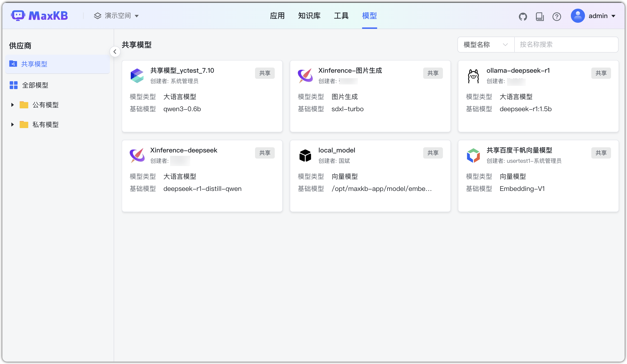The image size is (627, 364).
Task: Open the GitHub repository icon
Action: (523, 17)
